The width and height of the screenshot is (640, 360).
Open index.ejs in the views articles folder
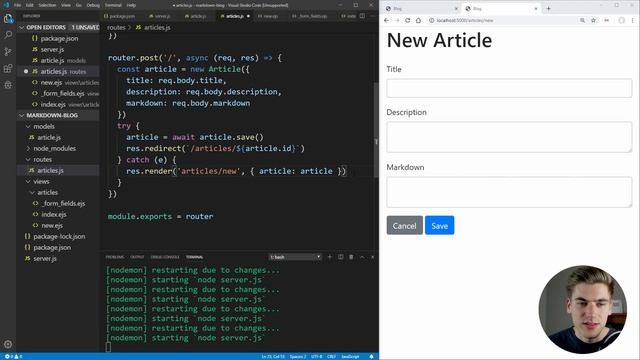[54, 214]
